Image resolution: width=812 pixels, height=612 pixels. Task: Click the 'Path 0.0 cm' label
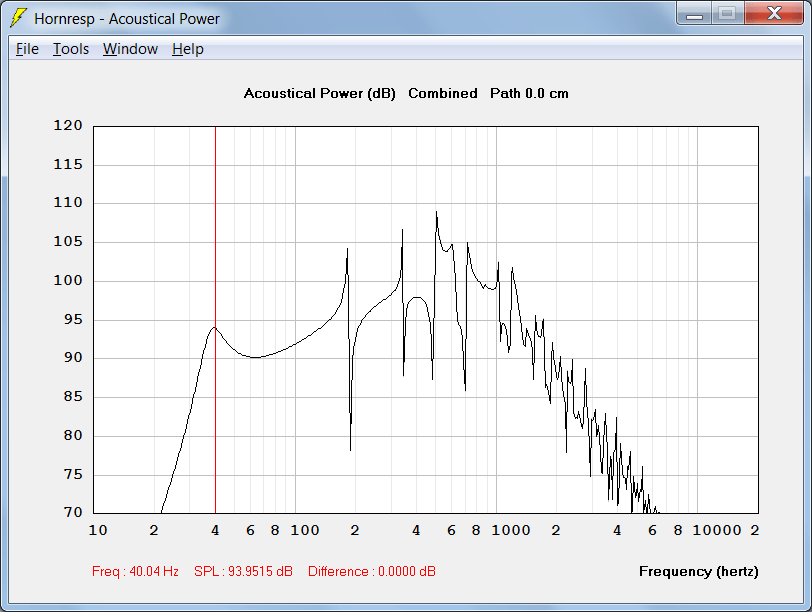(x=529, y=93)
